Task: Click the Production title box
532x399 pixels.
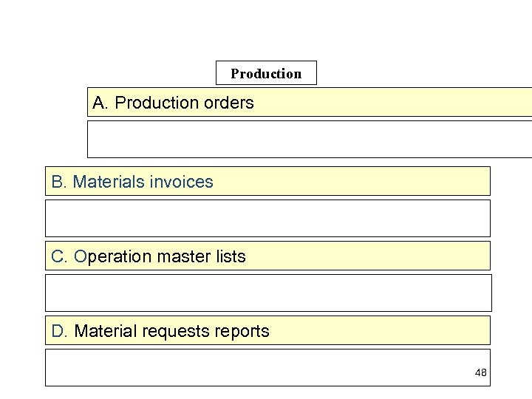Action: tap(266, 73)
